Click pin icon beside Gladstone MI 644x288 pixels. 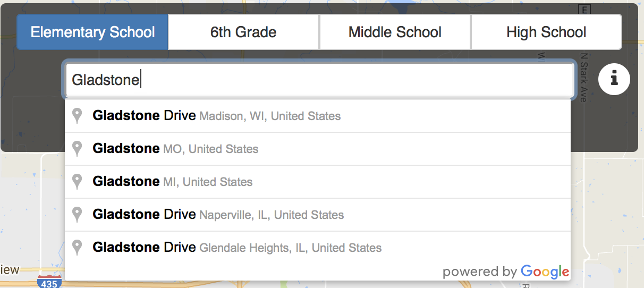pos(77,182)
